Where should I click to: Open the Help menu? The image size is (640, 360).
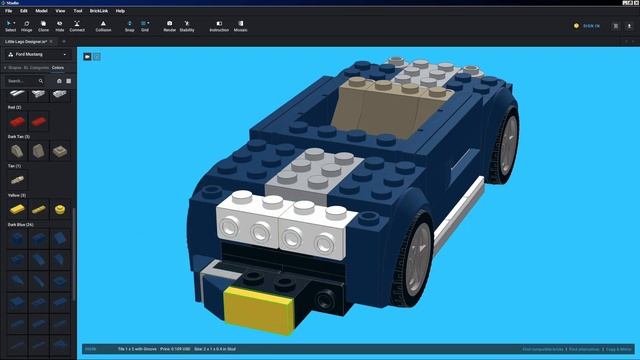(120, 11)
